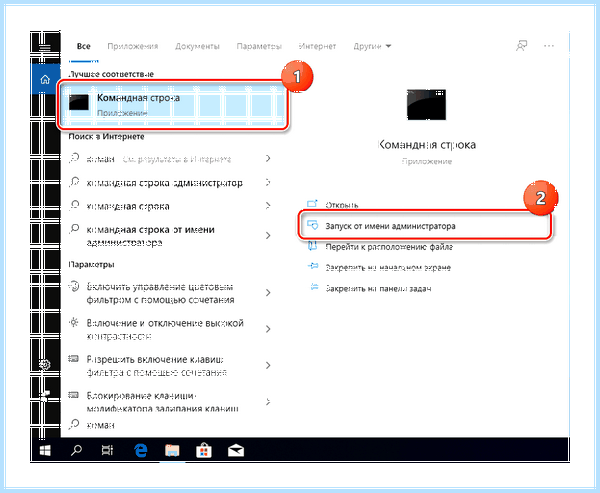600x493 pixels.
Task: Select командная строка от имени администратора suggestion
Action: click(x=150, y=236)
